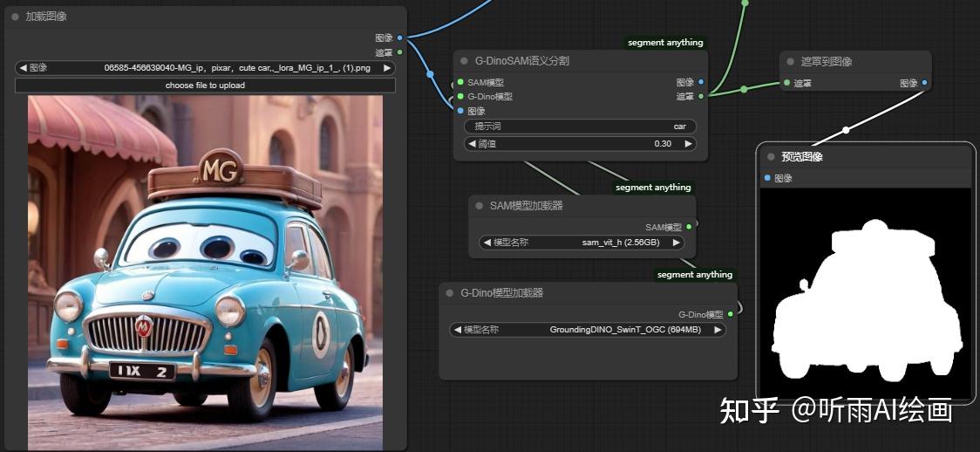Select previous G-Dino model with the left arrow

pyautogui.click(x=458, y=330)
